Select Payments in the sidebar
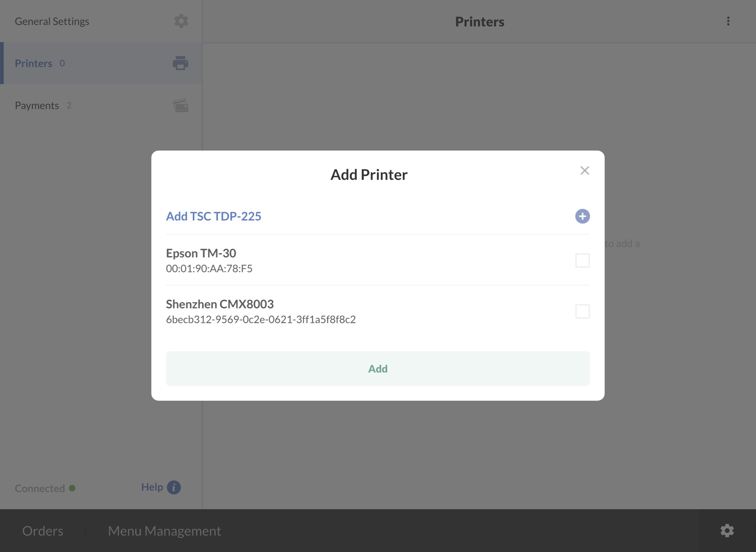This screenshot has height=552, width=756. click(37, 106)
